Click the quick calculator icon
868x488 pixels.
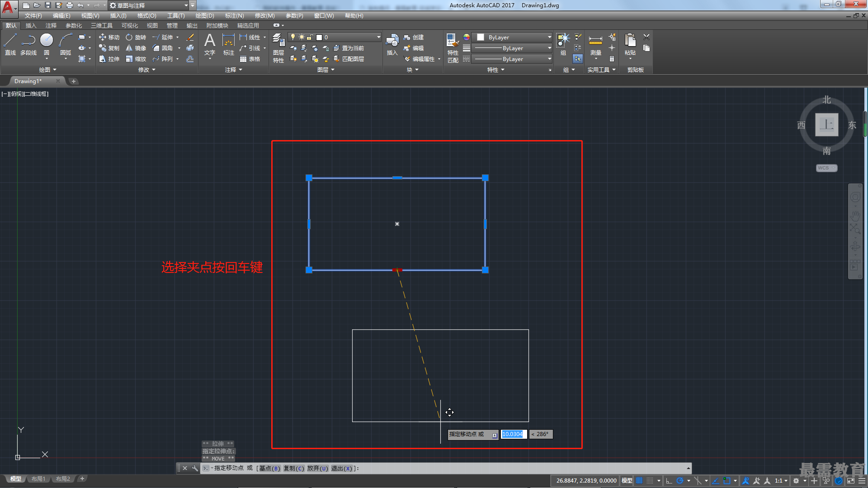(x=612, y=59)
